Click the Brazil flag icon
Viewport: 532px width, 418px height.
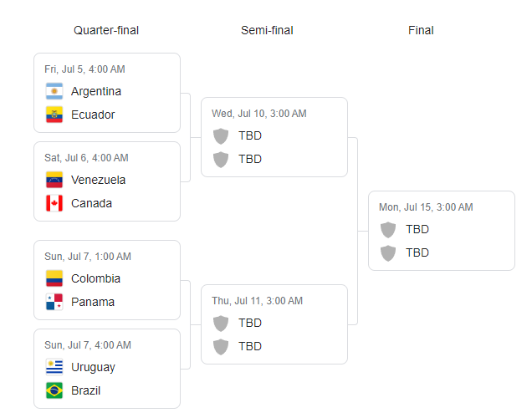54,390
